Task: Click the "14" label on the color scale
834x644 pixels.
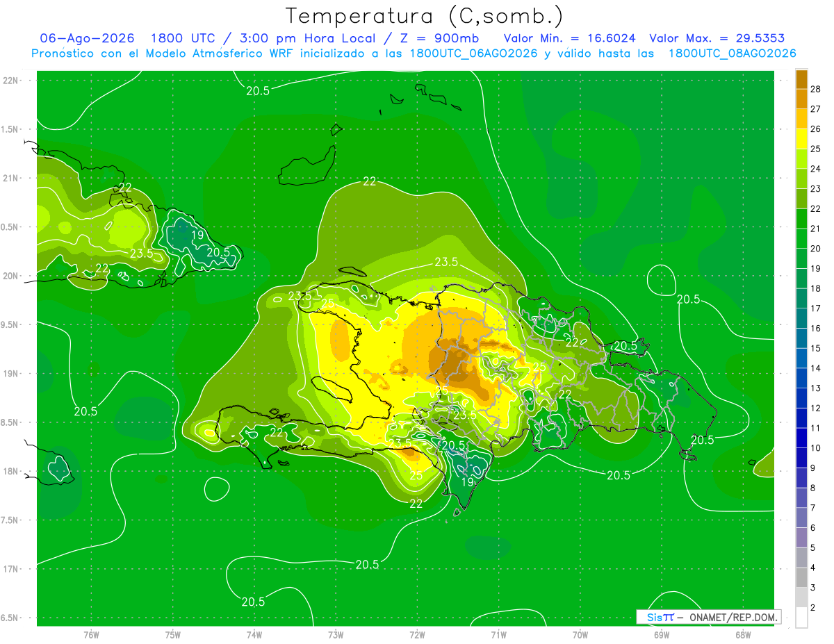Action: click(815, 368)
